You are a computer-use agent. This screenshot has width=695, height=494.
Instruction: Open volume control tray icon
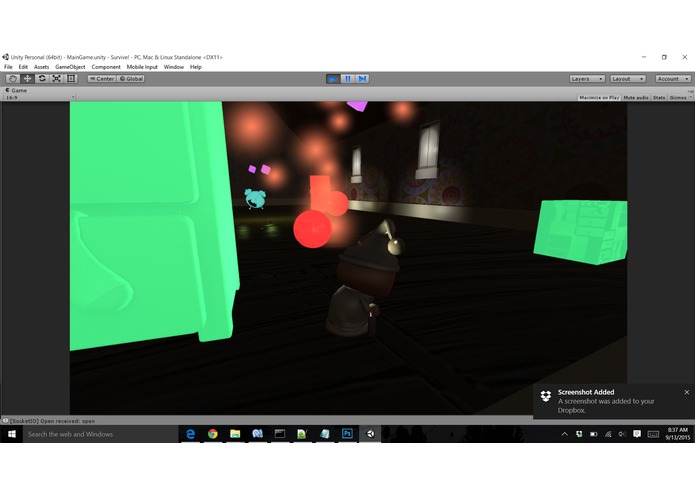tap(622, 434)
